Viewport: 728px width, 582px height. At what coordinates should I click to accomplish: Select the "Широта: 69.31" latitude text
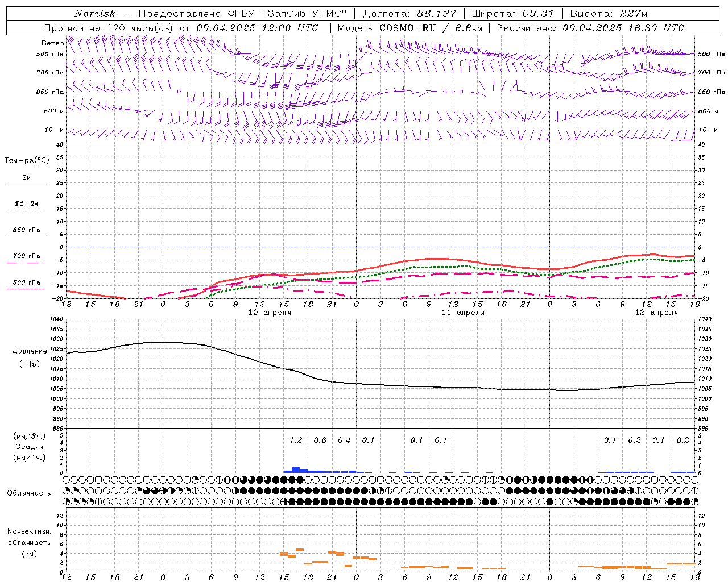pyautogui.click(x=512, y=14)
